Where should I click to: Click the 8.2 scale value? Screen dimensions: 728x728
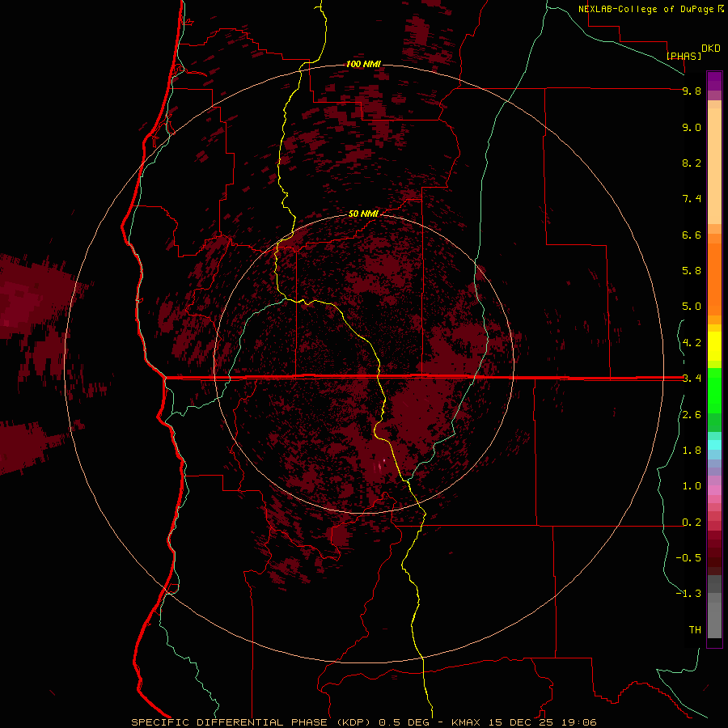click(692, 163)
